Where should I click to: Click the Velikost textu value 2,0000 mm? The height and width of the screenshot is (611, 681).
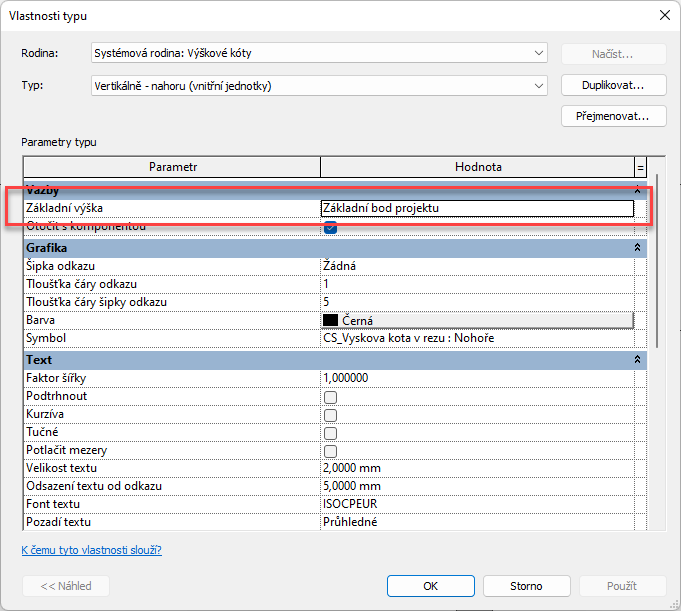click(477, 468)
